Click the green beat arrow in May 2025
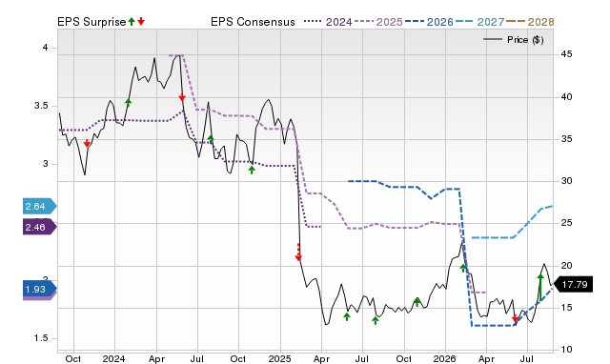Viewport: 610px width, 364px height. (347, 316)
